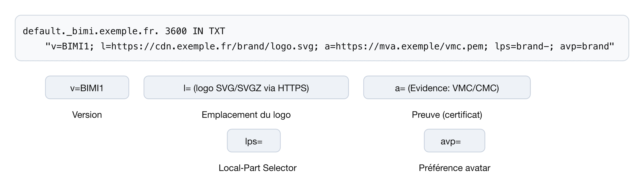Click the a= Evidence VMC/CMC box
The width and height of the screenshot is (644, 190).
(x=447, y=88)
